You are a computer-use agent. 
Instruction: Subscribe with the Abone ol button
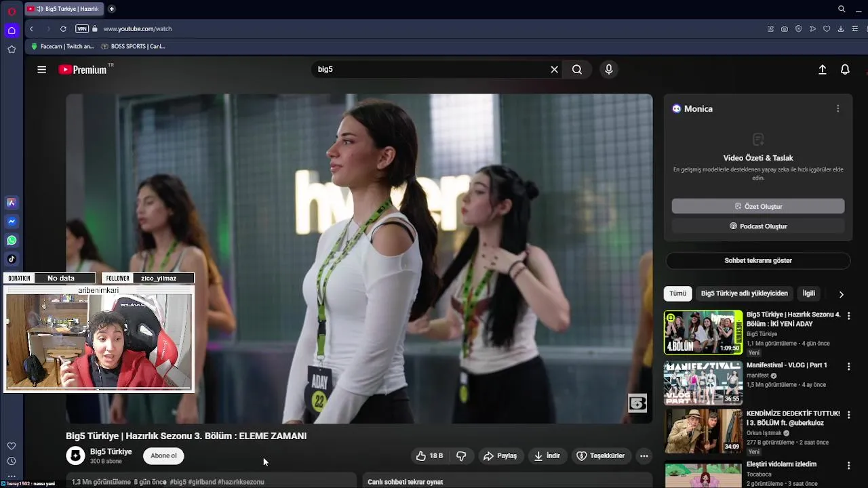click(163, 455)
